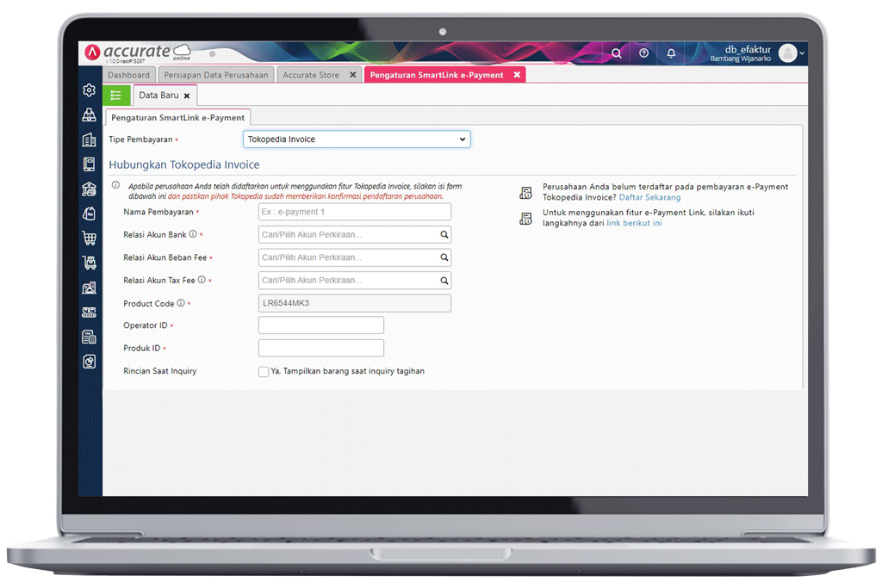Open the trolley with boxes inventory icon
Viewport: 882px width, 588px height.
pos(89,263)
